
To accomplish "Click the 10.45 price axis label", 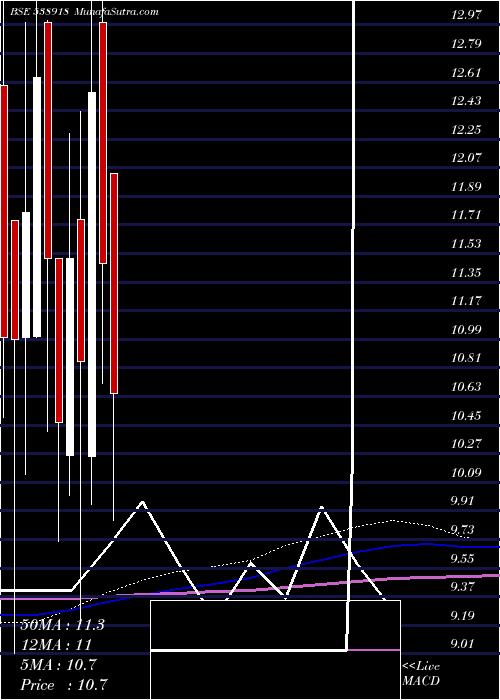I will tap(467, 416).
